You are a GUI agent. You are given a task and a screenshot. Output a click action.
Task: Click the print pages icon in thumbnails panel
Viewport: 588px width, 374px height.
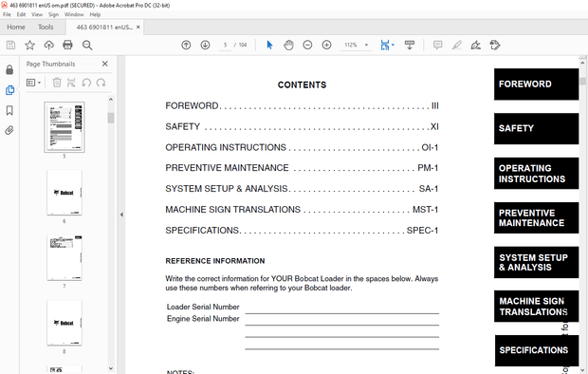(x=71, y=83)
